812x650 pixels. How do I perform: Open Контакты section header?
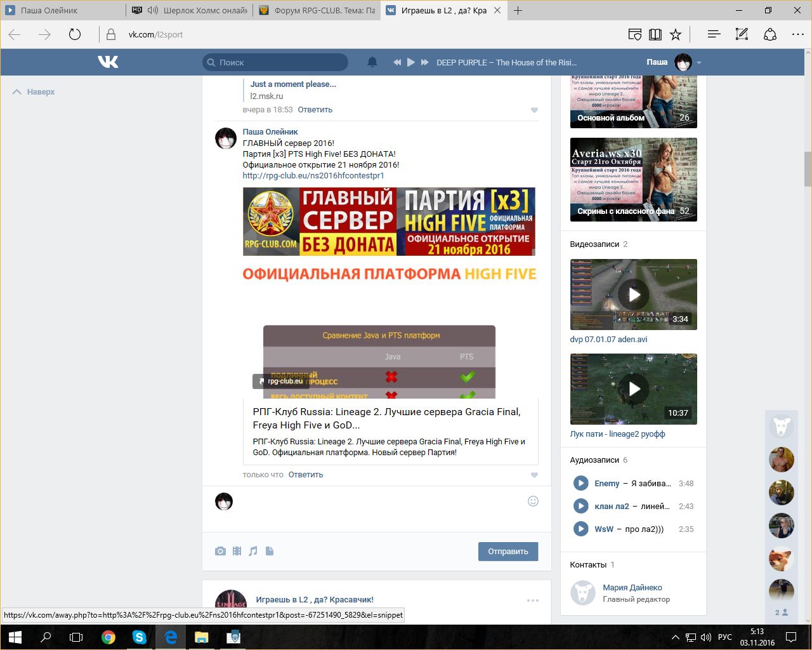click(x=588, y=565)
